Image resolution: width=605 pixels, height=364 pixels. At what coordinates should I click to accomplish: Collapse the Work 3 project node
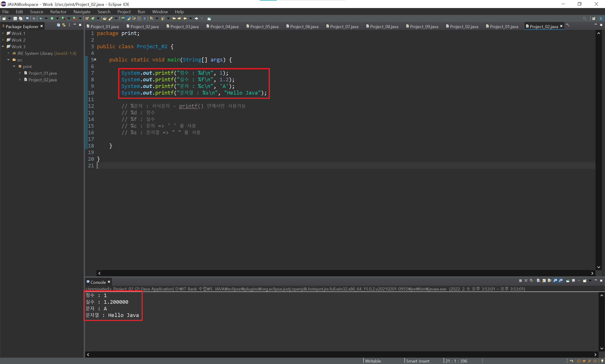click(3, 46)
